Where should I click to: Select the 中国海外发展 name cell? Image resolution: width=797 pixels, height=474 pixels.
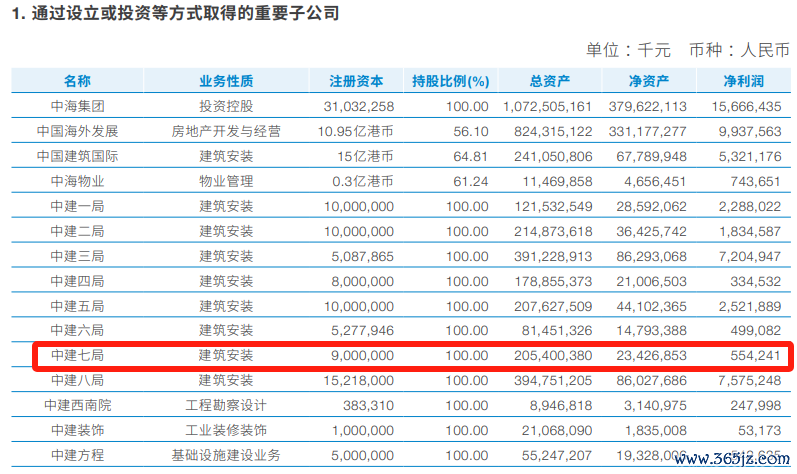(x=77, y=131)
